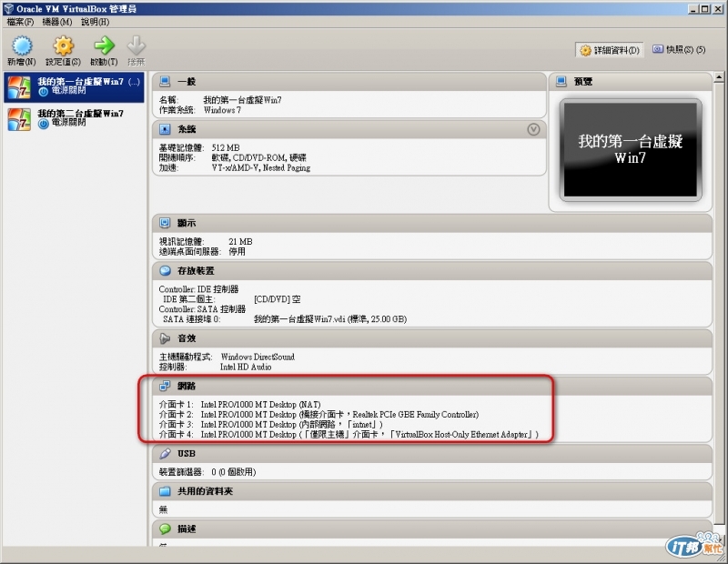The width and height of the screenshot is (728, 564).
Task: Click the scrollbar up arrow in details pane
Action: coord(719,77)
